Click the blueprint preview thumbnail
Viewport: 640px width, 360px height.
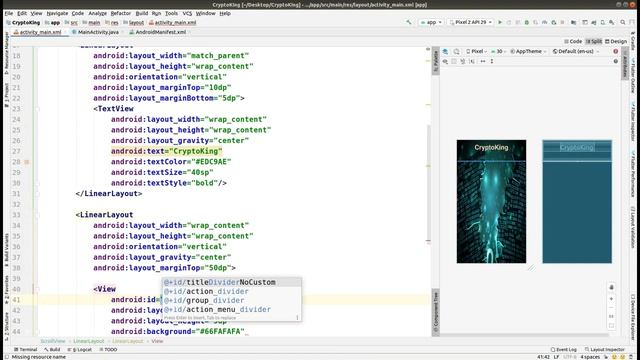pyautogui.click(x=577, y=202)
